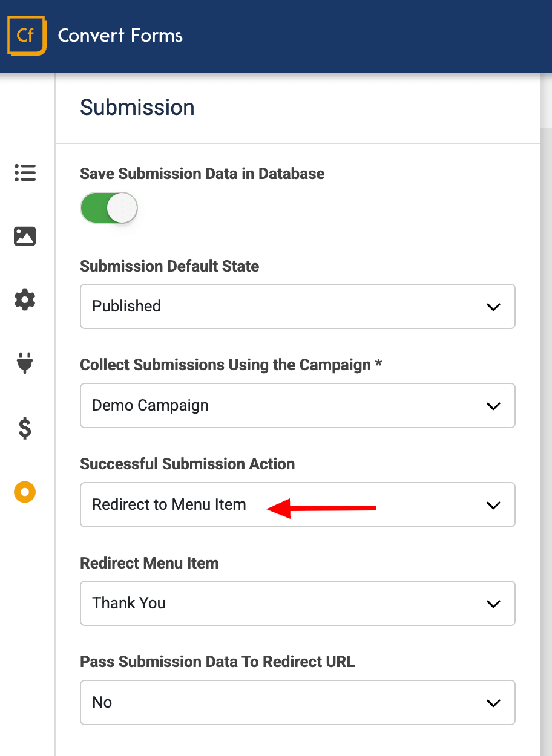Viewport: 552px width, 756px height.
Task: Click the Convert Forms logo icon
Action: [x=27, y=36]
